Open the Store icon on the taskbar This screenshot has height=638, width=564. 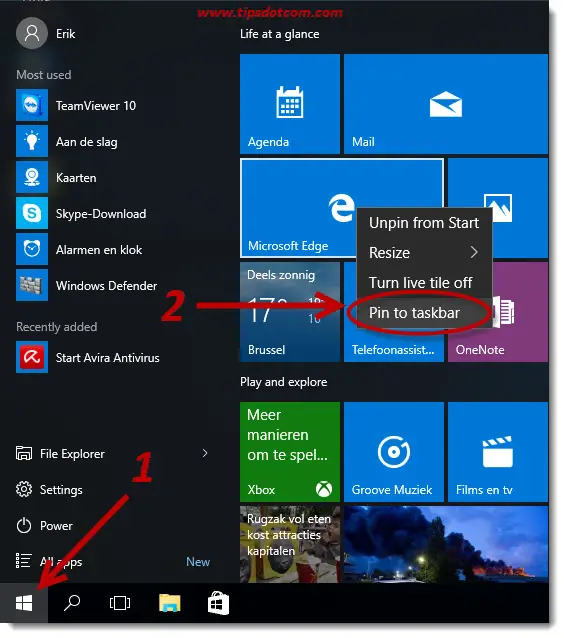pos(218,603)
